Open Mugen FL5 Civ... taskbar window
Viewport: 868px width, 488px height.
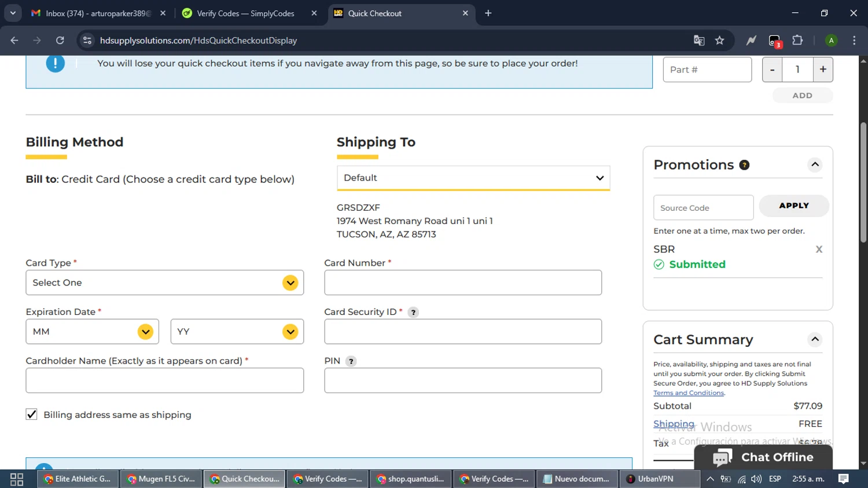point(161,479)
